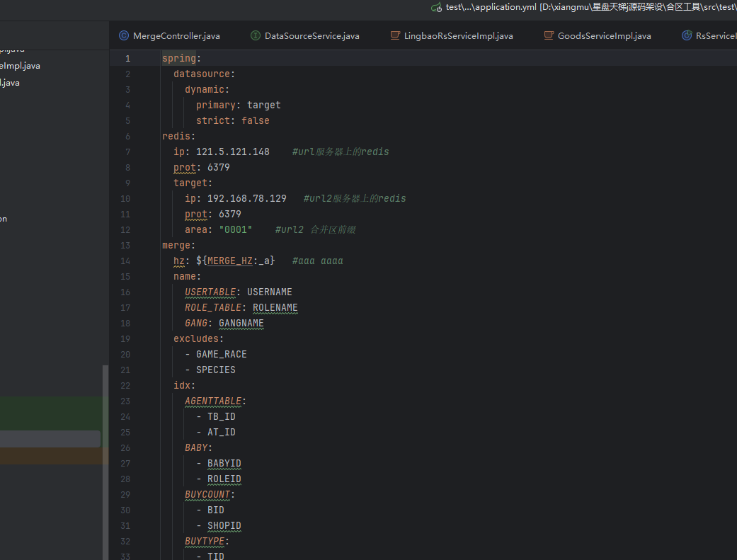Screen dimensions: 737x560
Task: Click the GANGNAME value
Action: point(241,323)
